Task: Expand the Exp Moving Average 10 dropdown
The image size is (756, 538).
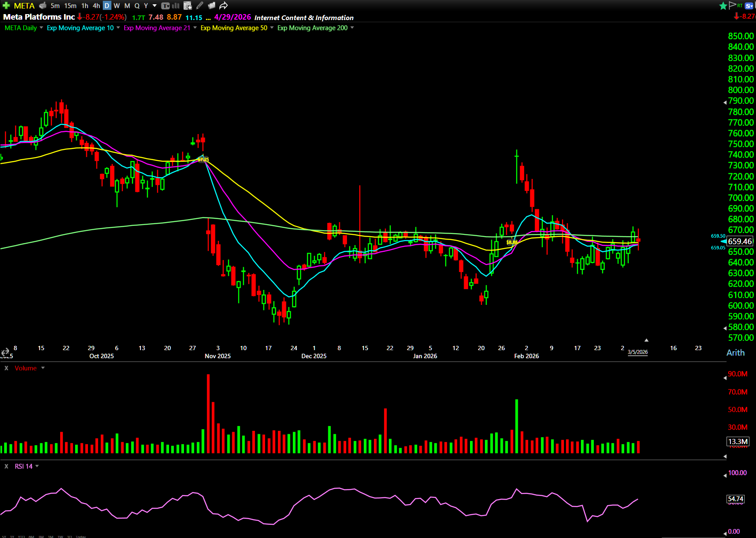Action: [118, 28]
